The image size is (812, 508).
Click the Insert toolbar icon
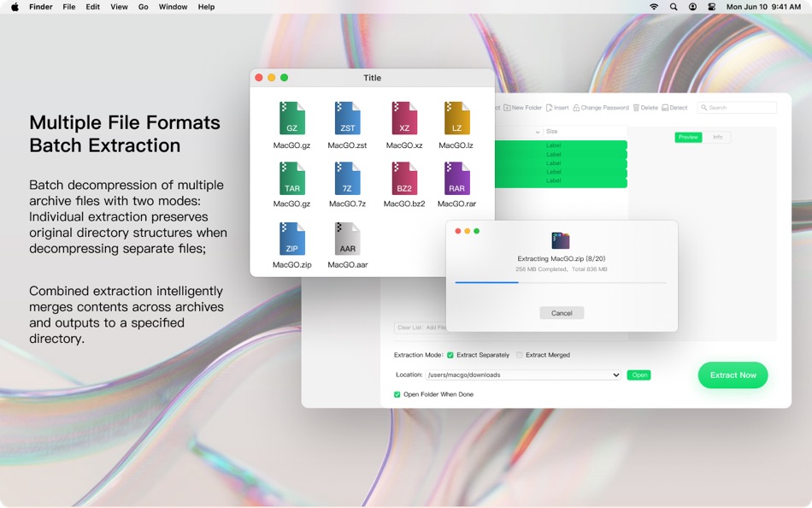tap(549, 108)
